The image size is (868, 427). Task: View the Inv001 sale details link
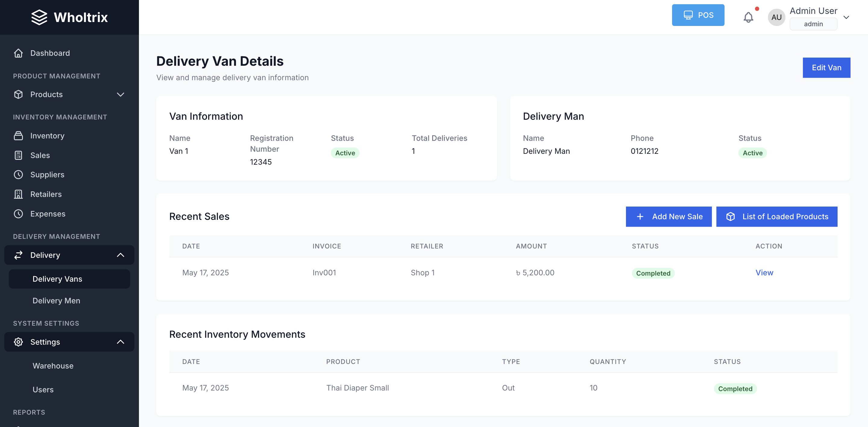tap(764, 273)
